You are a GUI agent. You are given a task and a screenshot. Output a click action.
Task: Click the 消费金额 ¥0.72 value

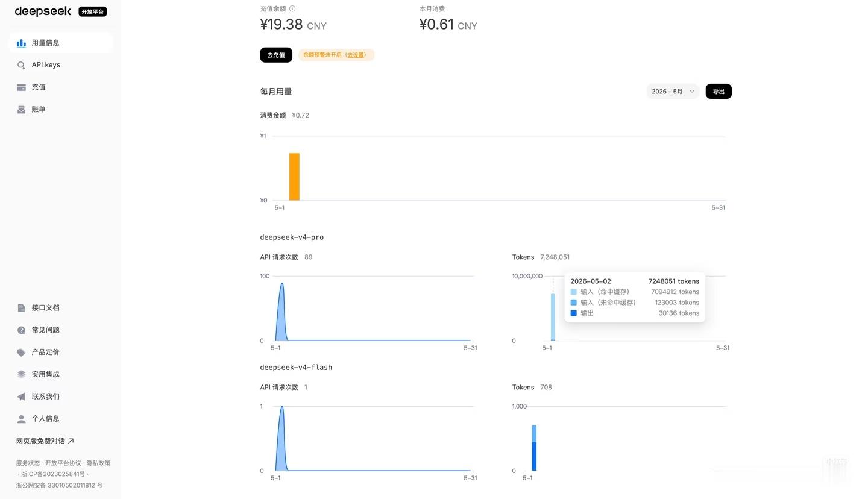tap(300, 115)
